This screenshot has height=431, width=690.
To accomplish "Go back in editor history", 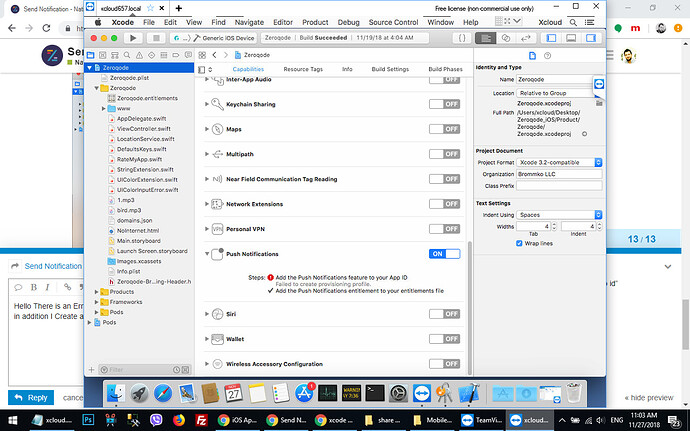I will point(215,55).
